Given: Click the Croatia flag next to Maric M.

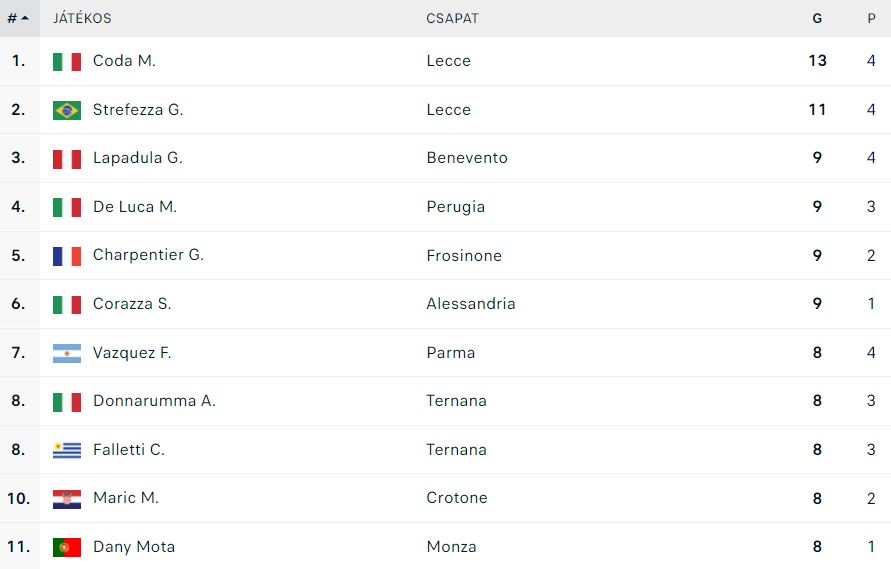Looking at the screenshot, I should point(66,499).
